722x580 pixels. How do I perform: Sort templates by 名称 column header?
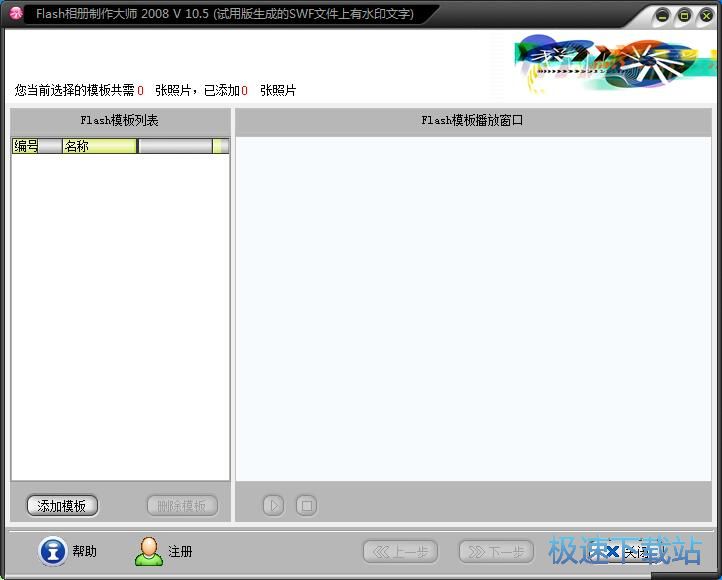(99, 146)
